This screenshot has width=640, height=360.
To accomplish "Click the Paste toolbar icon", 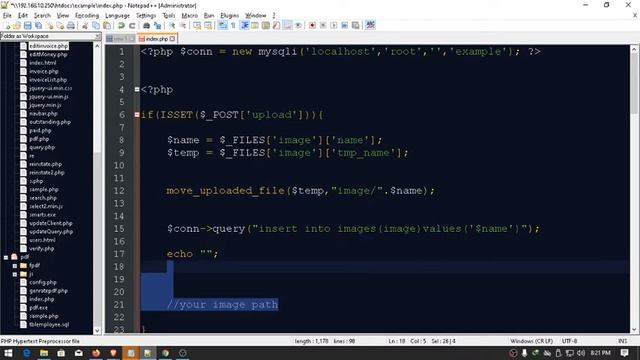I will [107, 25].
